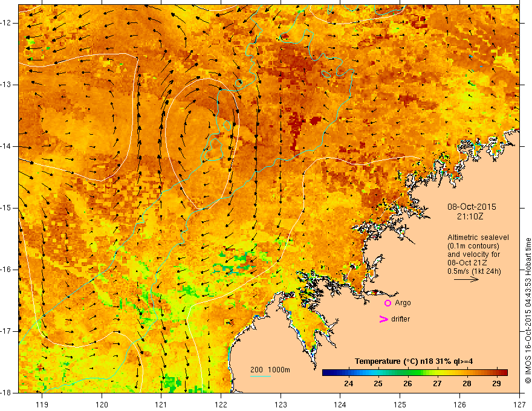This screenshot has height=411, width=532.
Task: Click the '21:10Z' time text
Action: pyautogui.click(x=470, y=216)
